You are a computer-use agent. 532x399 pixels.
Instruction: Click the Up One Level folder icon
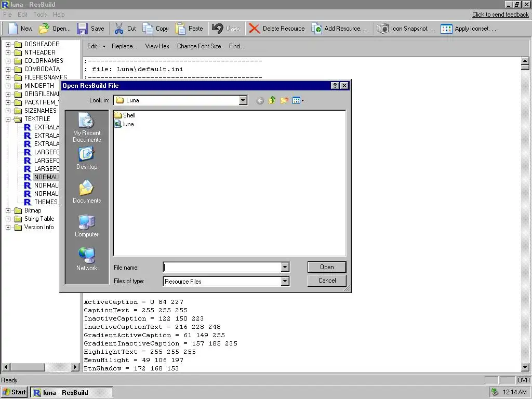coord(272,100)
